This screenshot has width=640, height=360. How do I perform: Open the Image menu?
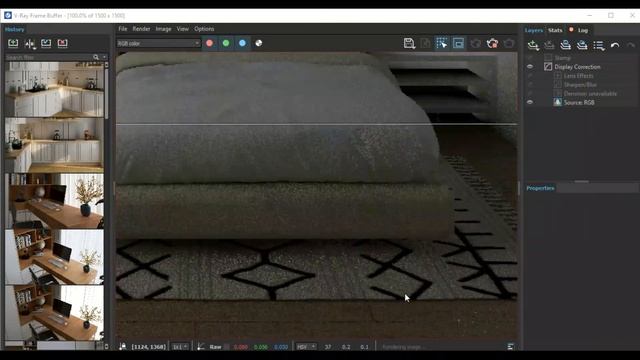[x=163, y=29]
